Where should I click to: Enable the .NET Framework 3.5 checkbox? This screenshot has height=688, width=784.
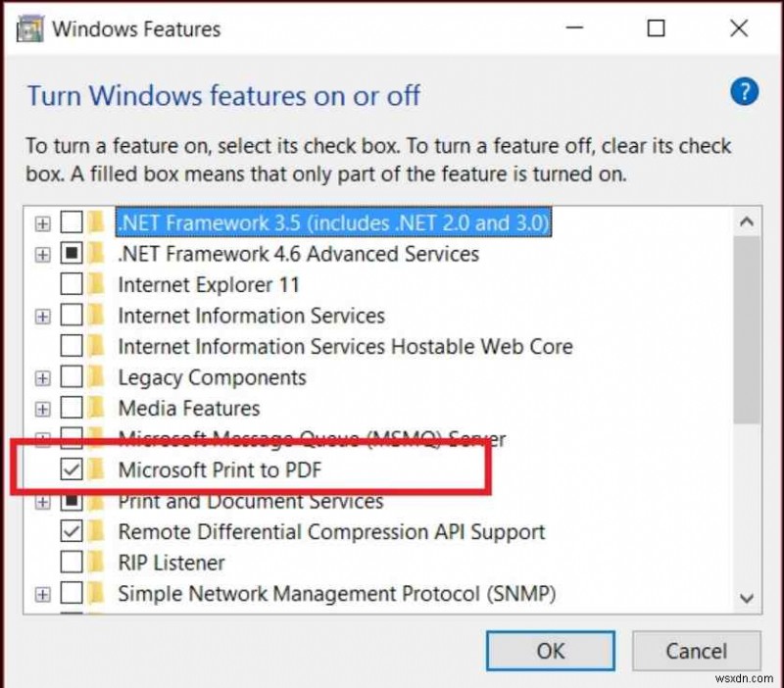coord(71,222)
